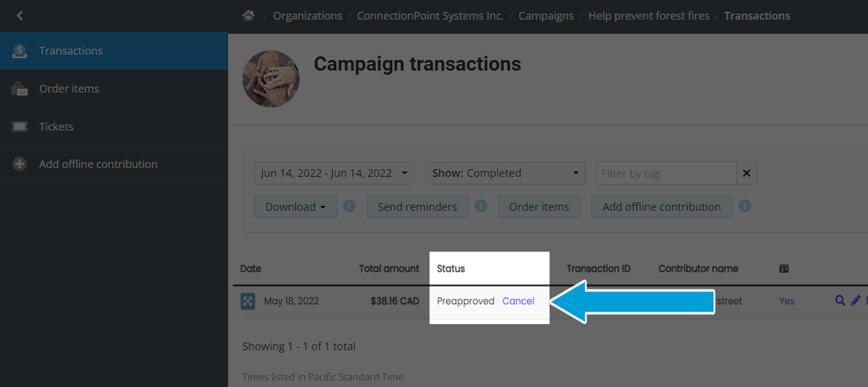The image size is (868, 387).
Task: Cancel the preapproved transaction
Action: point(518,301)
